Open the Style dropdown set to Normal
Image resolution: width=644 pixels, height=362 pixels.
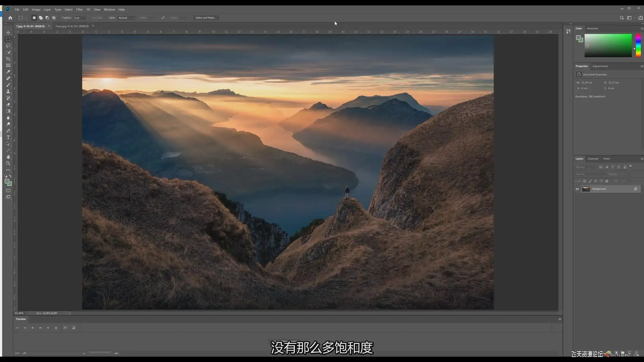[x=126, y=18]
